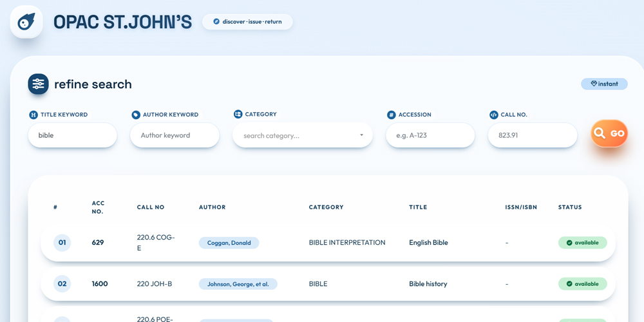Click the BIBLE INTERPRETATION category cell
644x322 pixels.
pyautogui.click(x=347, y=243)
